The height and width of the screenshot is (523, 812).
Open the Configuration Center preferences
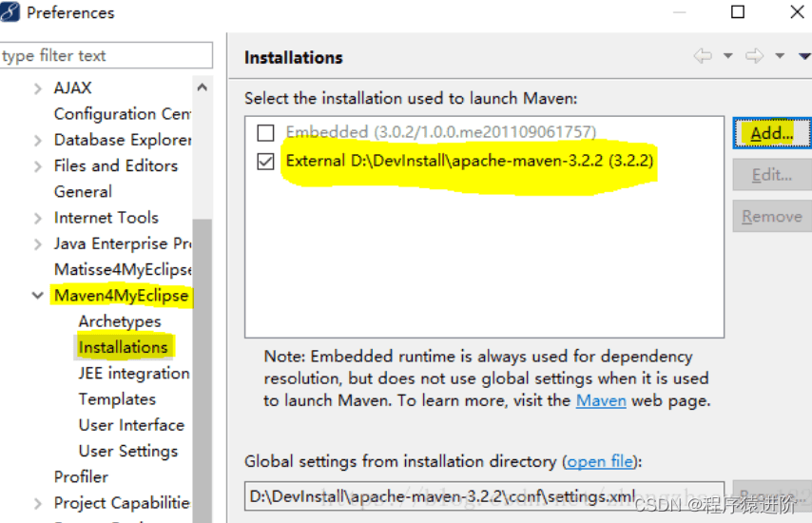click(123, 114)
